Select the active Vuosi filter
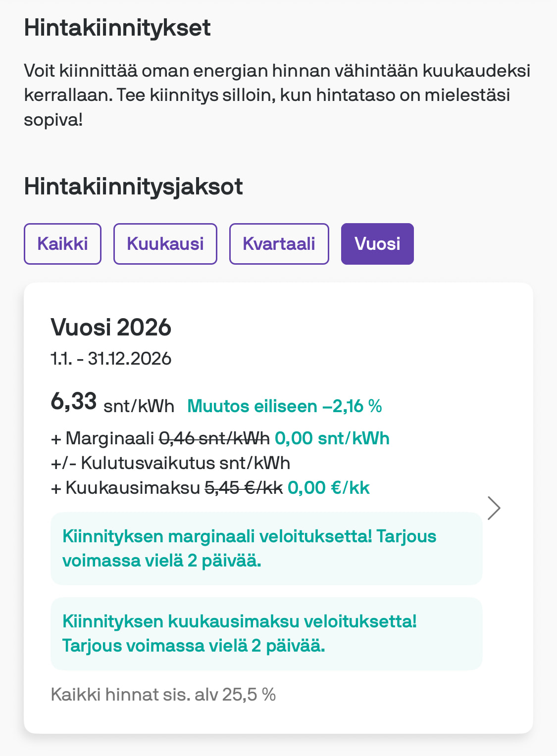Screen dimensions: 557x756 point(377,244)
